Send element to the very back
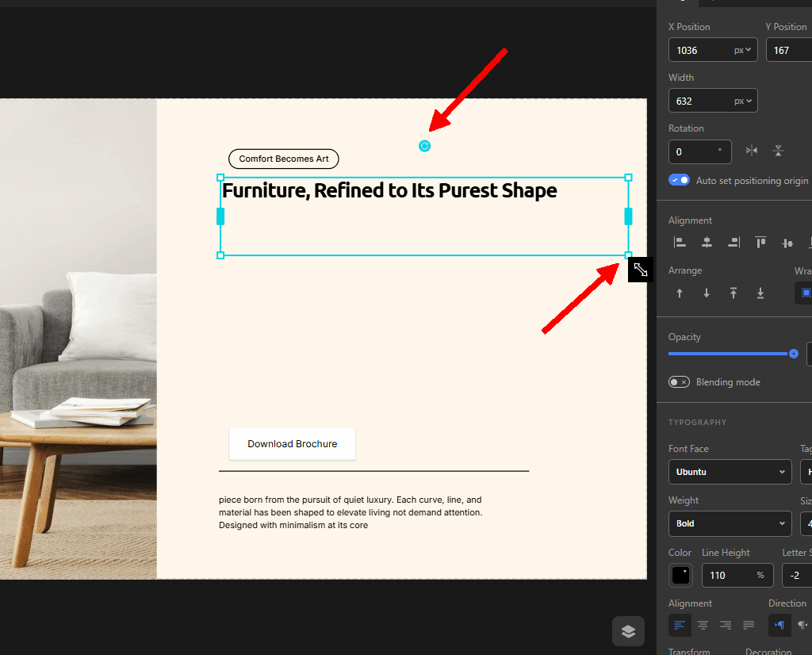The height and width of the screenshot is (655, 812). pos(760,293)
